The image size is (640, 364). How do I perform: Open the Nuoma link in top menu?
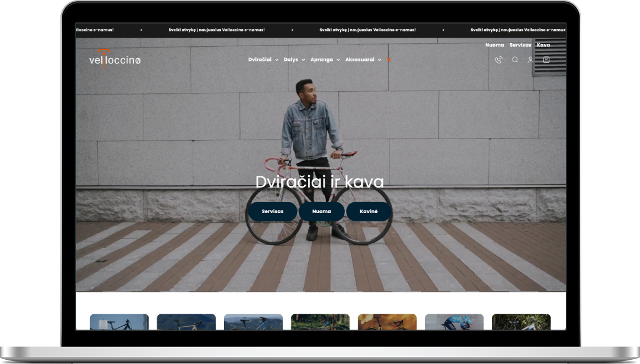pos(494,45)
